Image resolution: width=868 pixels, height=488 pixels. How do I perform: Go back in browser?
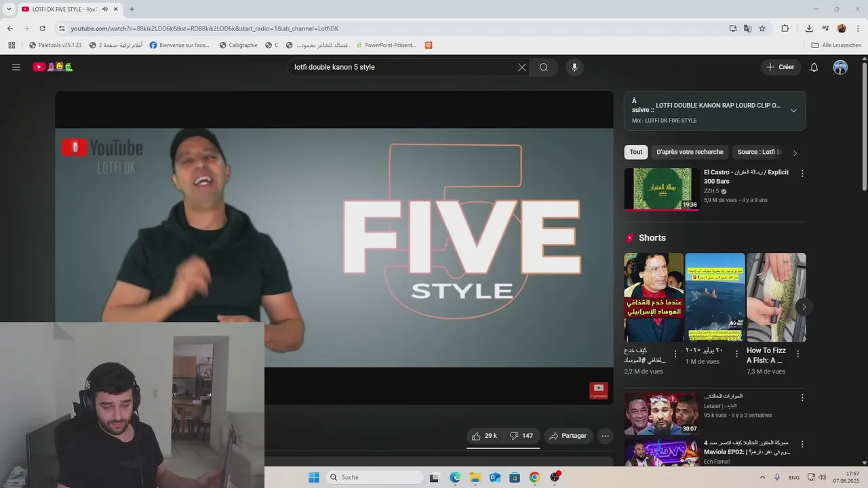point(9,28)
